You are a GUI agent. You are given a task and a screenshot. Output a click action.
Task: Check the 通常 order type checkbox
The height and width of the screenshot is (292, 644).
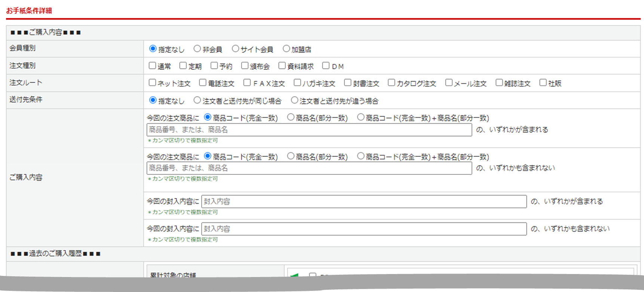coord(152,66)
